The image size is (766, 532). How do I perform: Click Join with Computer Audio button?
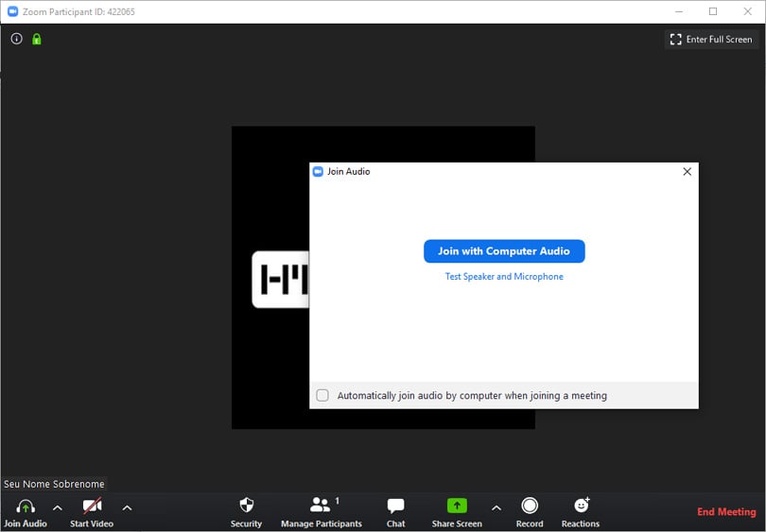tap(504, 250)
